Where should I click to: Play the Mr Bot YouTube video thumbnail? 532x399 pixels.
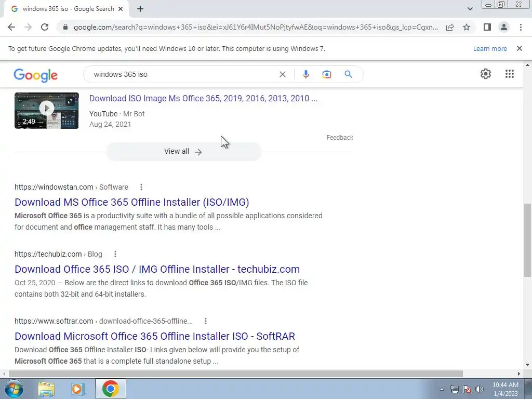(46, 111)
